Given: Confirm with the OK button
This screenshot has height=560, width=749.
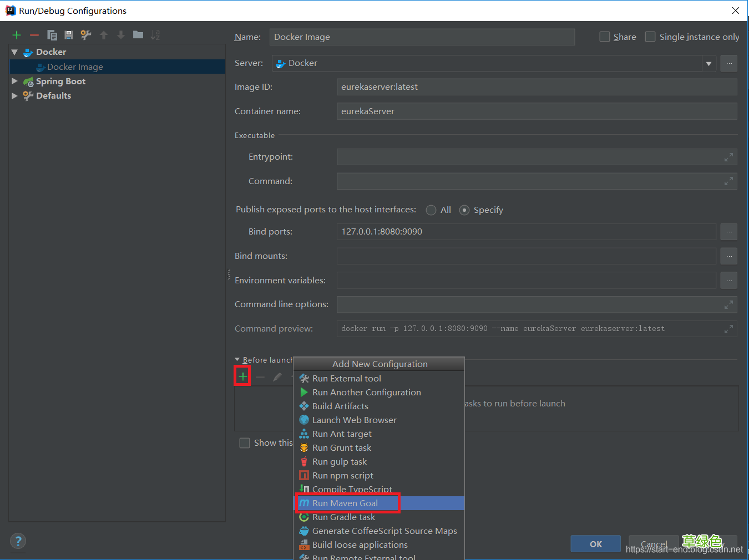Looking at the screenshot, I should pos(595,544).
